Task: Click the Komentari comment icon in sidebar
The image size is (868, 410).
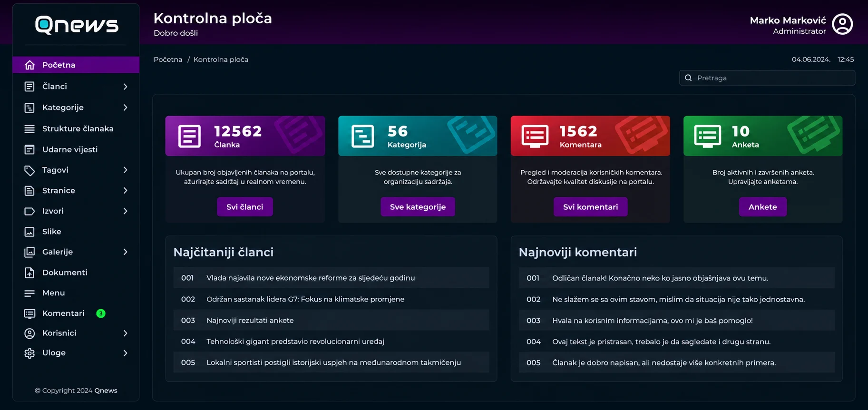Action: point(29,313)
